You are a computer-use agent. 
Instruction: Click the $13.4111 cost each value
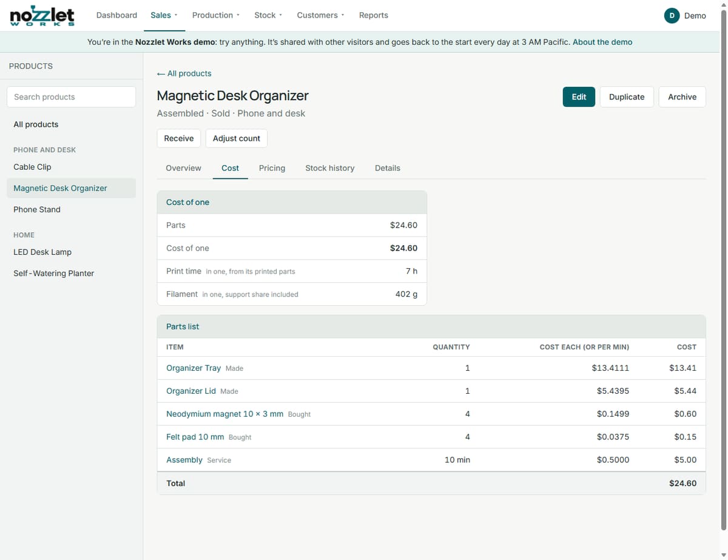pos(610,368)
